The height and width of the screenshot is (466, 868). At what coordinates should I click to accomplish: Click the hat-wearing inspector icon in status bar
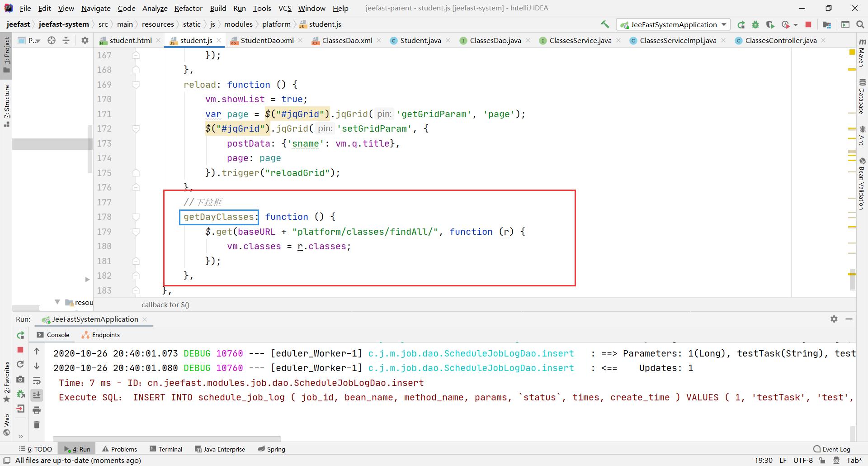[836, 461]
